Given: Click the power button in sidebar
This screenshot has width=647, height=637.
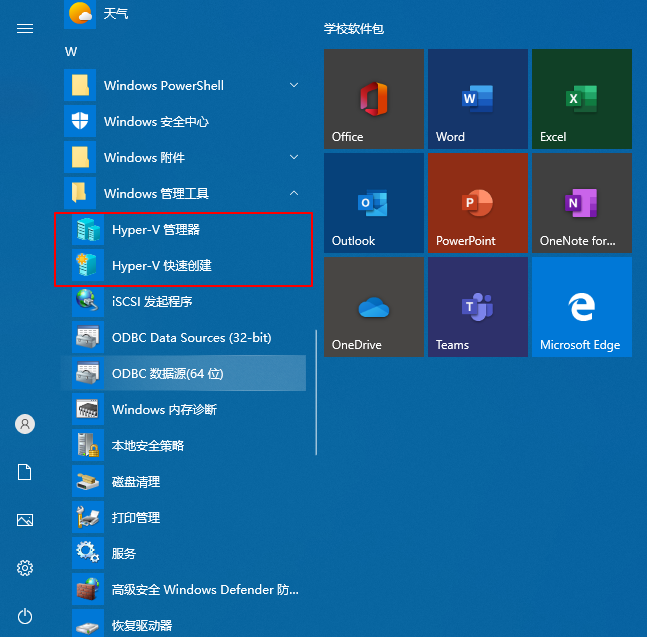Looking at the screenshot, I should click(x=25, y=616).
